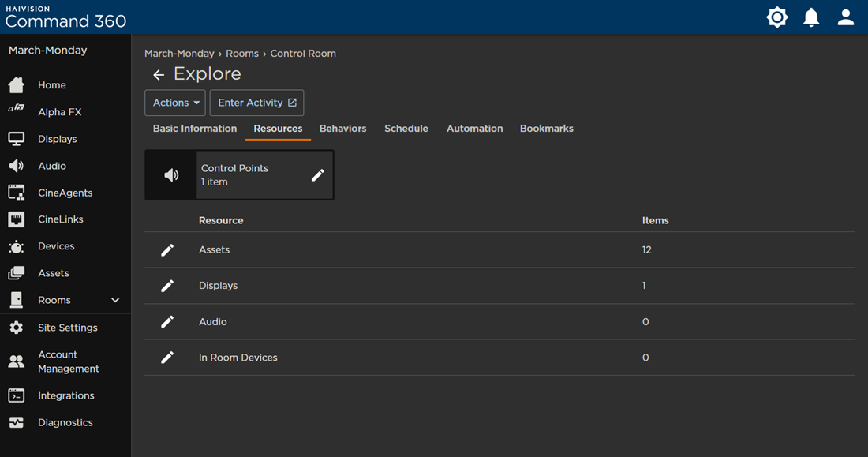Open the Actions dropdown

pyautogui.click(x=175, y=103)
